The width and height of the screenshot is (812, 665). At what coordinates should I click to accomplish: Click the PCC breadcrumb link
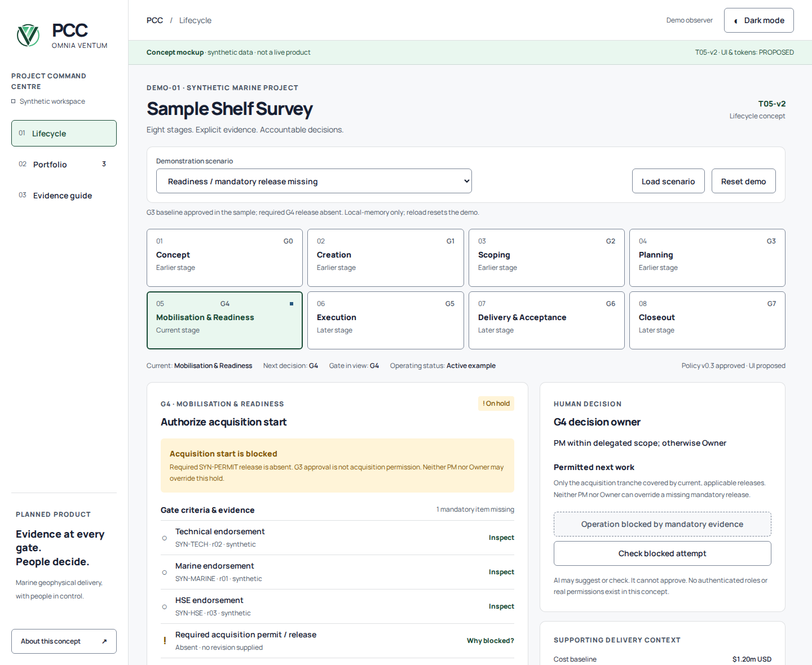click(x=155, y=20)
